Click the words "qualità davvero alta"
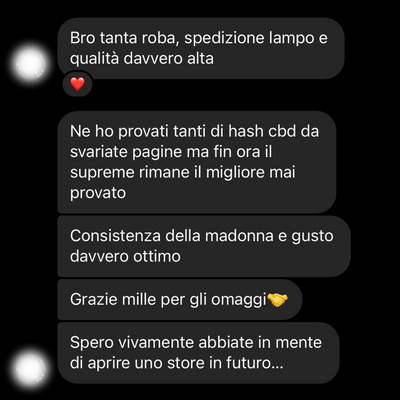 142,59
